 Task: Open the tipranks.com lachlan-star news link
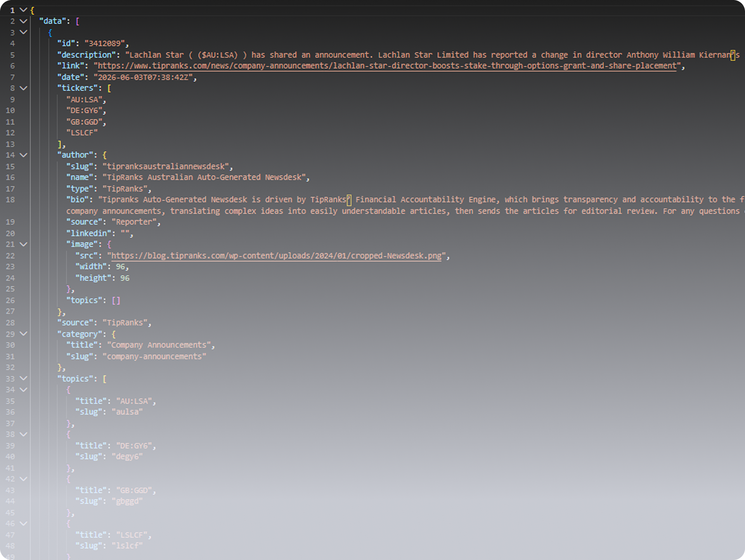[x=387, y=66]
